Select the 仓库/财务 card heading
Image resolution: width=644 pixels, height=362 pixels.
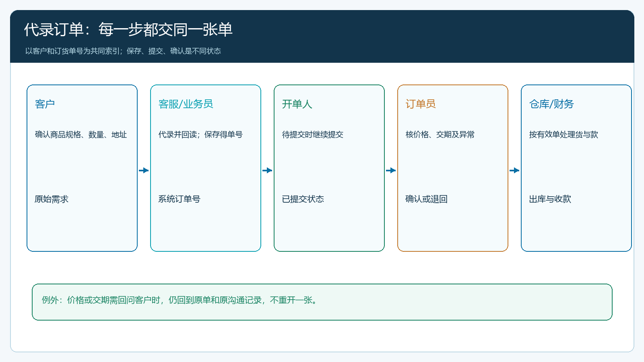551,104
